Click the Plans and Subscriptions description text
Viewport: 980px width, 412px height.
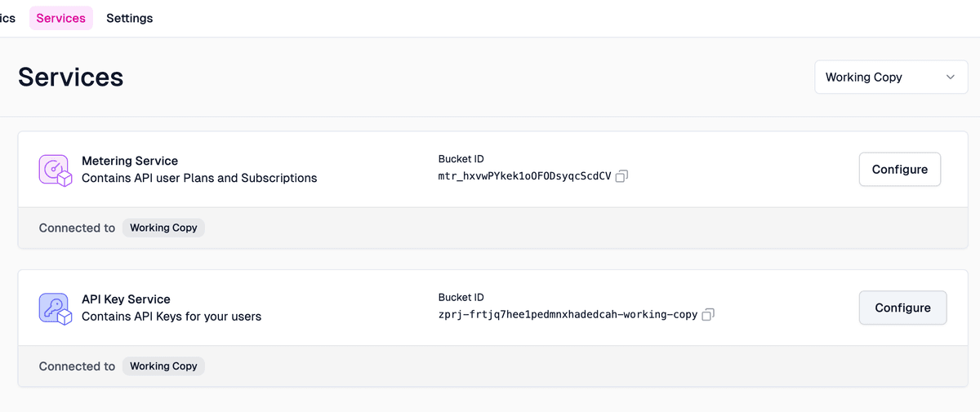pos(199,178)
